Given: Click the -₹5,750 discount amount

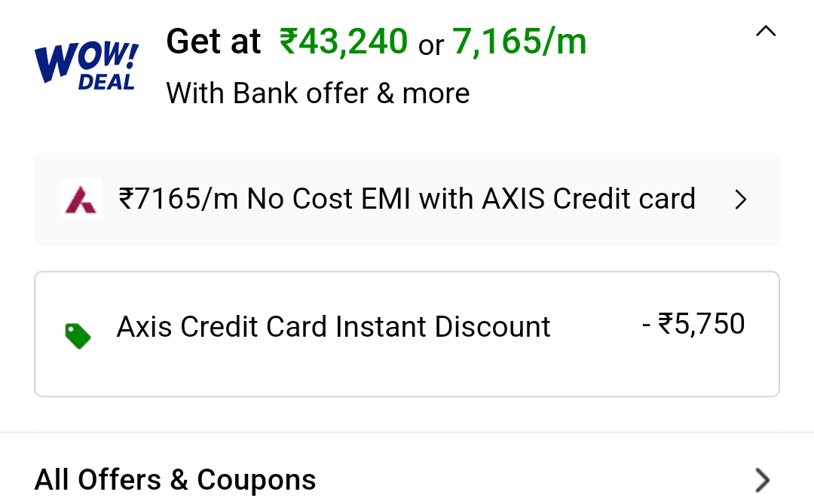Looking at the screenshot, I should (693, 323).
